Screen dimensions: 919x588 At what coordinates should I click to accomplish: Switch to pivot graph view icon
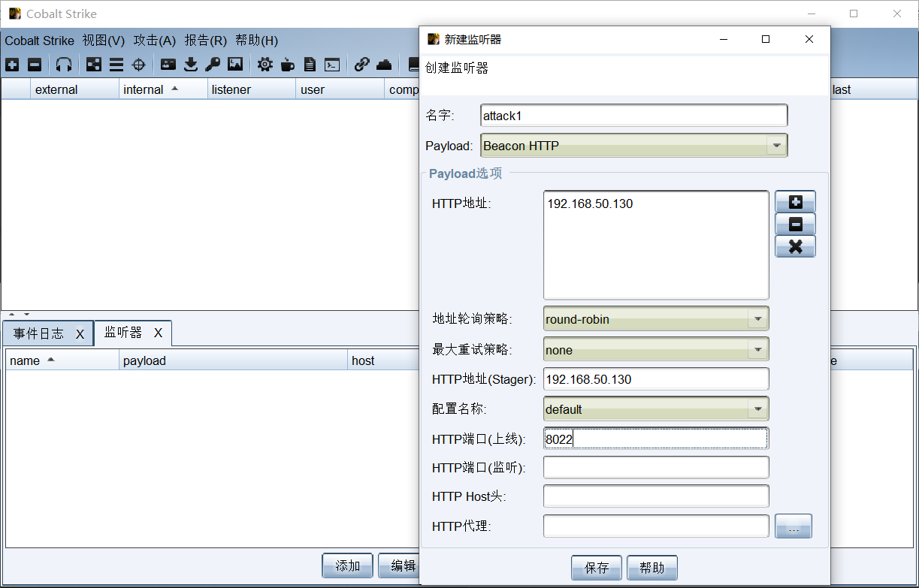pyautogui.click(x=94, y=65)
